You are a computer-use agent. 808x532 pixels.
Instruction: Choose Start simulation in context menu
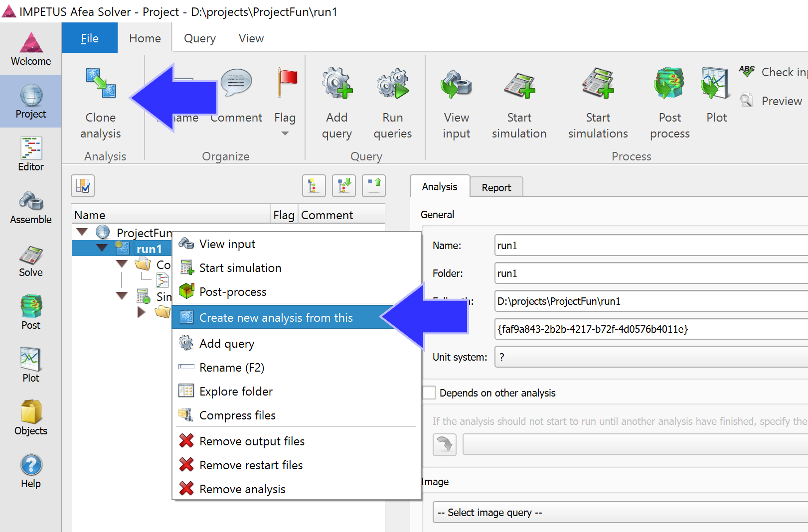tap(296, 267)
